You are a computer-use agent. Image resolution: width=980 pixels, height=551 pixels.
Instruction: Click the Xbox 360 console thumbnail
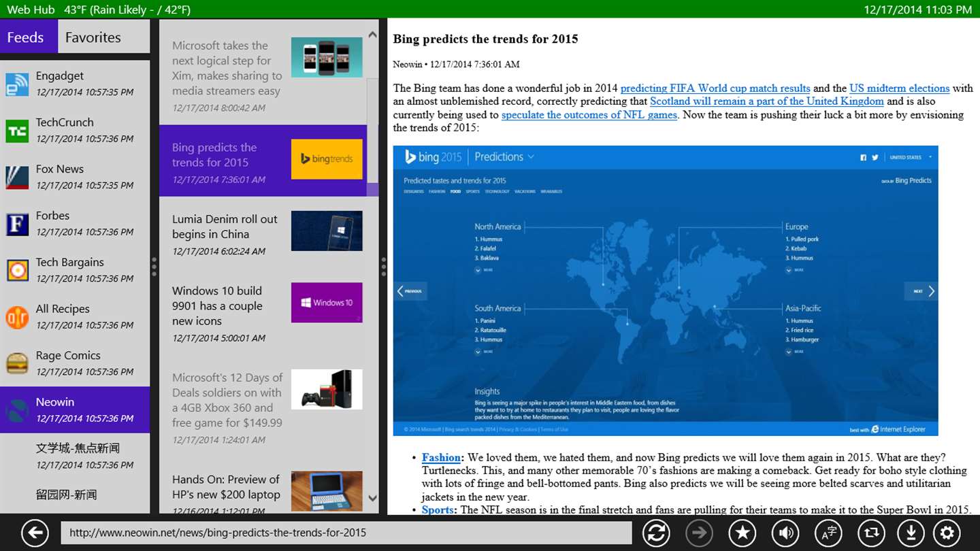tap(327, 389)
